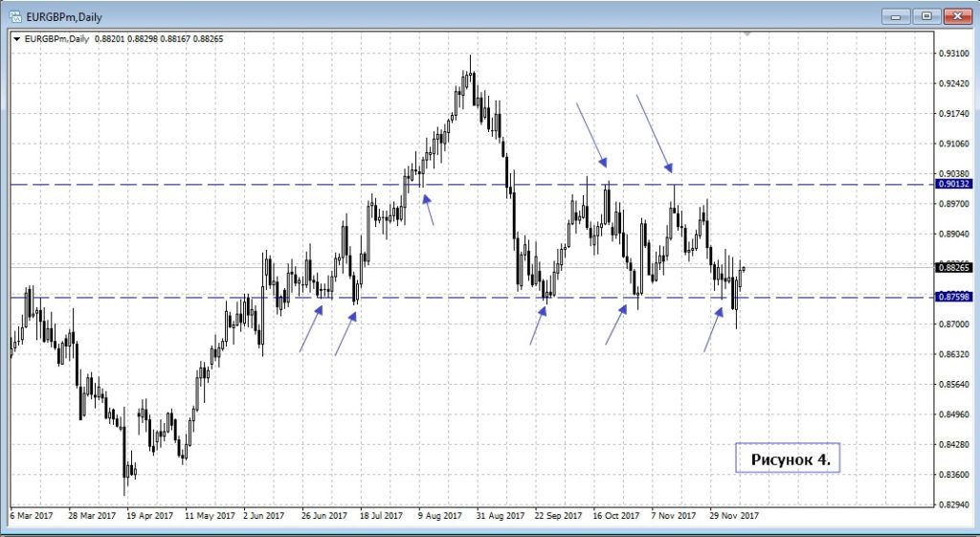Click the current price tag 0.88265
Viewport: 980px width, 537px height.
pyautogui.click(x=955, y=268)
